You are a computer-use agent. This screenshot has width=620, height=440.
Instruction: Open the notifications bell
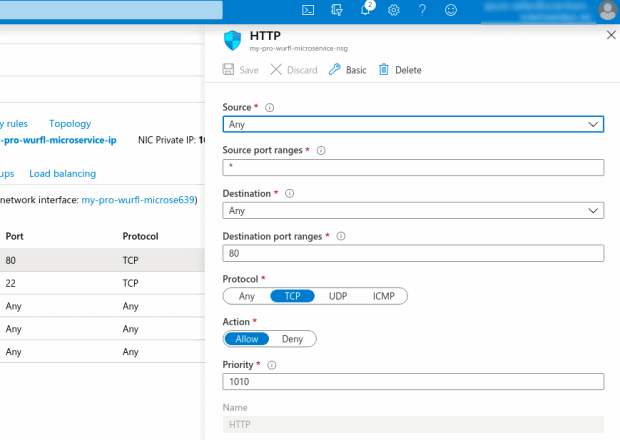[366, 9]
